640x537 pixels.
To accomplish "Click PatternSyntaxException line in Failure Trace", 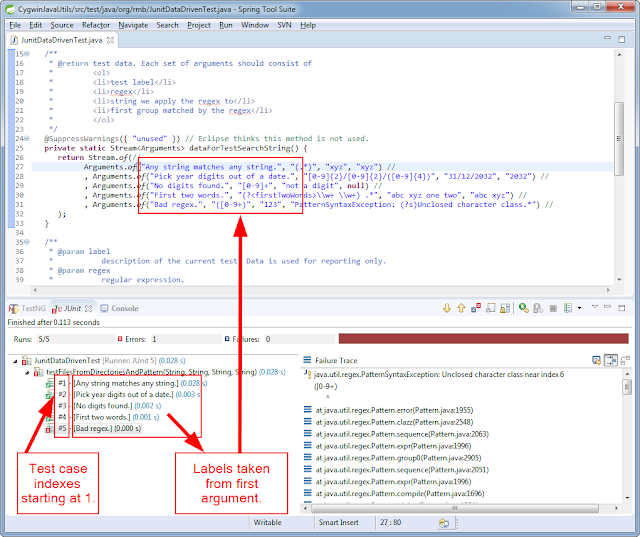I will point(434,374).
